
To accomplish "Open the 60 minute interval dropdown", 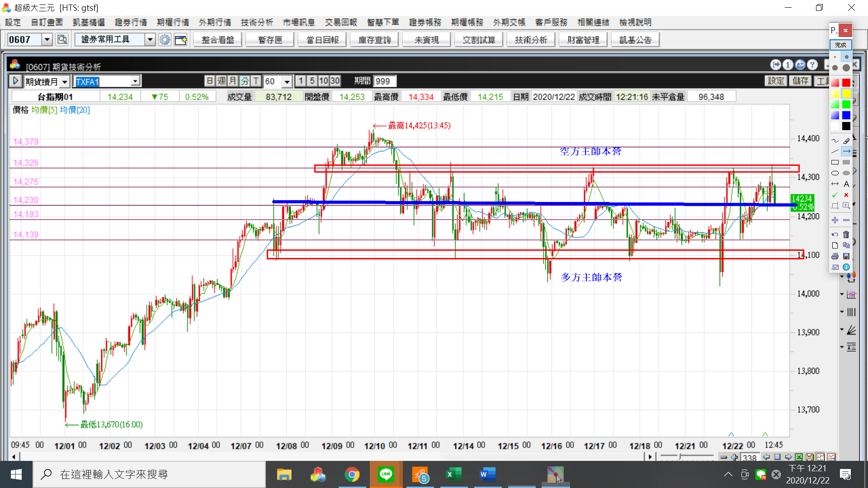I will pyautogui.click(x=287, y=82).
